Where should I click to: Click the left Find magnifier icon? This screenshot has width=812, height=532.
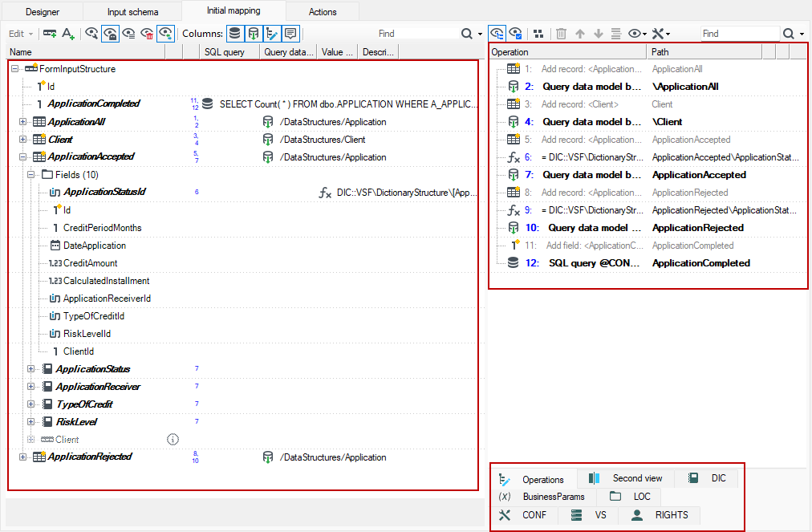point(467,34)
